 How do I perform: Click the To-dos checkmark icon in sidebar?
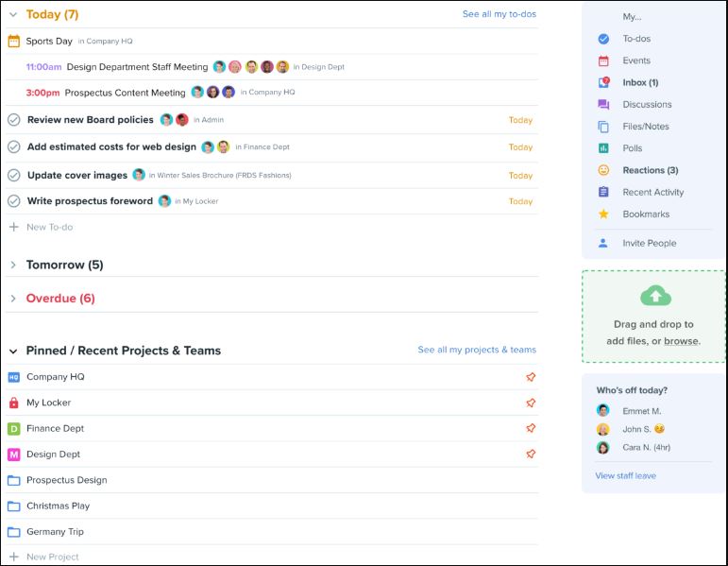pyautogui.click(x=603, y=39)
